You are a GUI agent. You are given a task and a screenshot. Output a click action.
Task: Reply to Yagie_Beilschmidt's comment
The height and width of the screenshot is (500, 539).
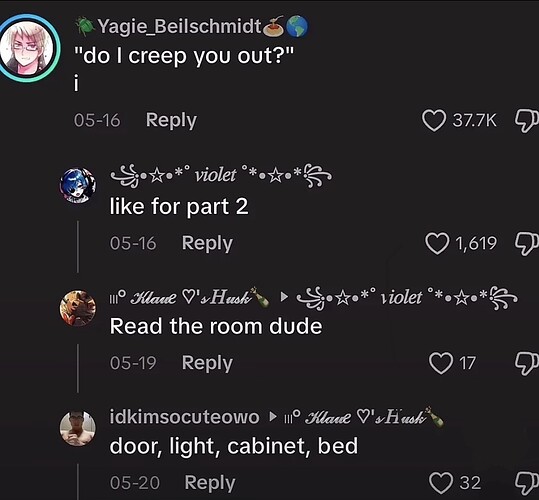point(171,121)
